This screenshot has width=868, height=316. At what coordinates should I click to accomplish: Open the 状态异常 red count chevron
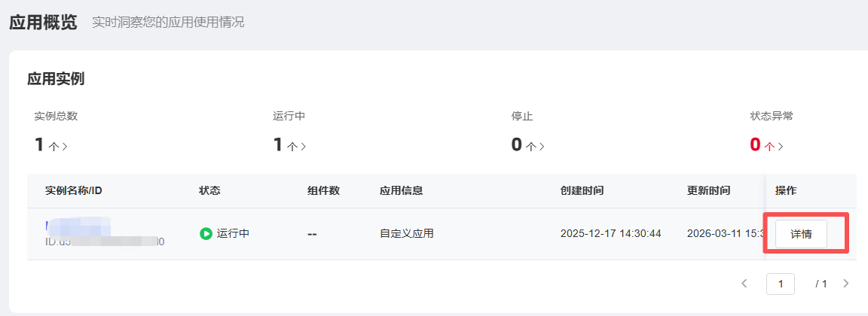click(x=781, y=147)
